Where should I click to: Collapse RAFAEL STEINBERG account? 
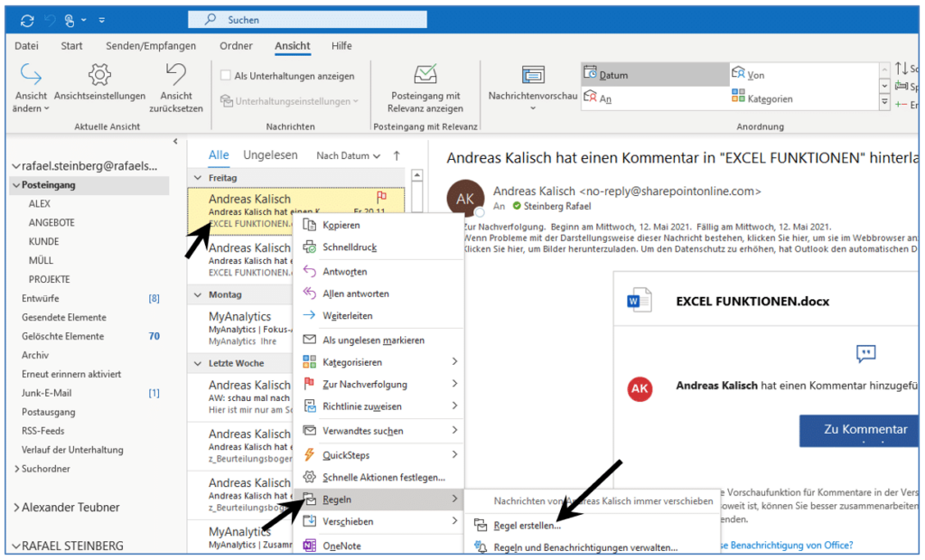coord(16,546)
